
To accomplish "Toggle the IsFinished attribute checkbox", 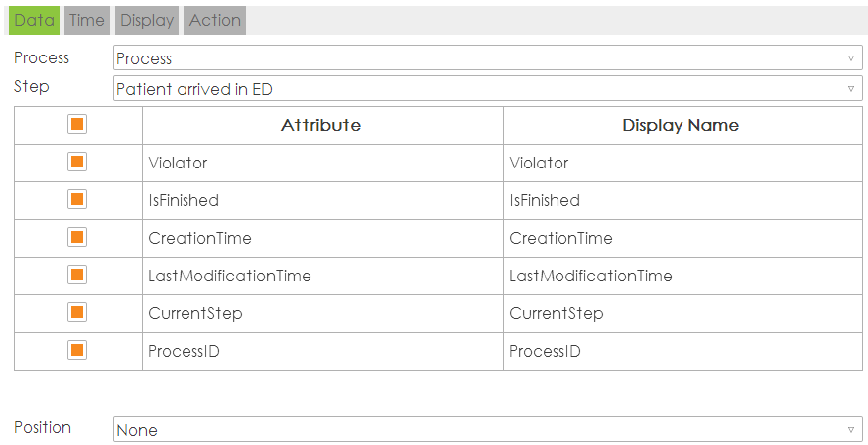I will (x=77, y=200).
